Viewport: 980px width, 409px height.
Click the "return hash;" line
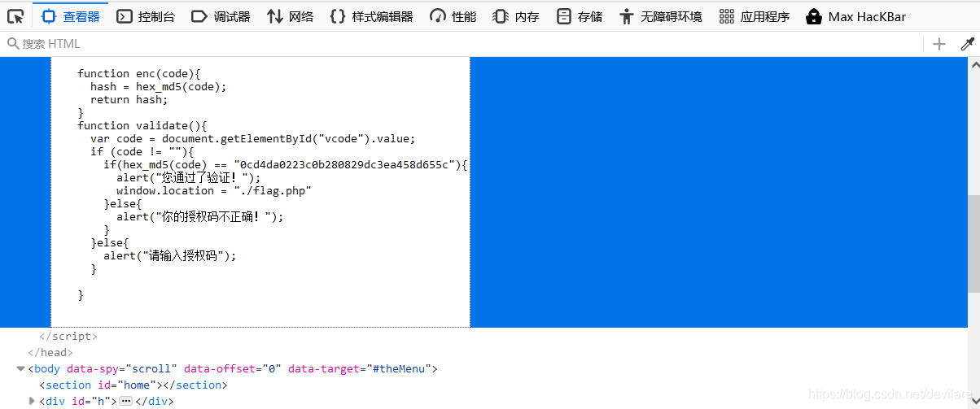point(129,99)
